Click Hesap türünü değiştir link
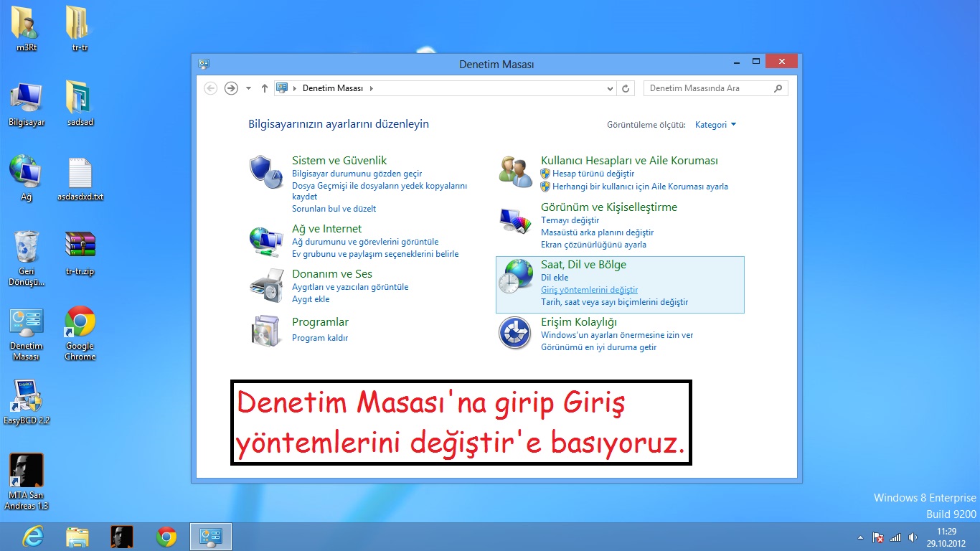980x551 pixels. [x=593, y=174]
